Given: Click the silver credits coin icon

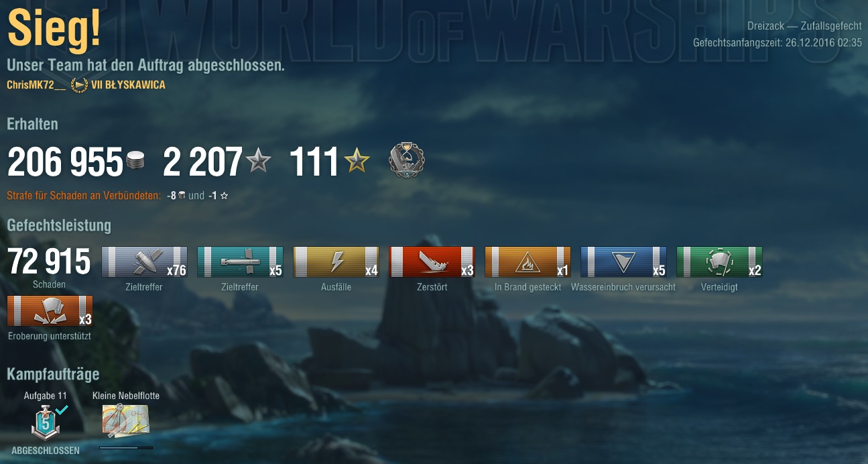Looking at the screenshot, I should click(135, 162).
